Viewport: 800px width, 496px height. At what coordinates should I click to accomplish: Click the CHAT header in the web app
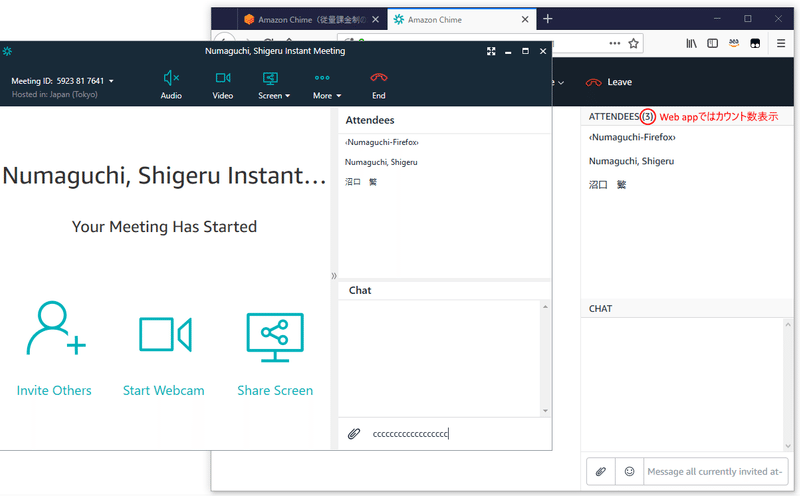(601, 309)
